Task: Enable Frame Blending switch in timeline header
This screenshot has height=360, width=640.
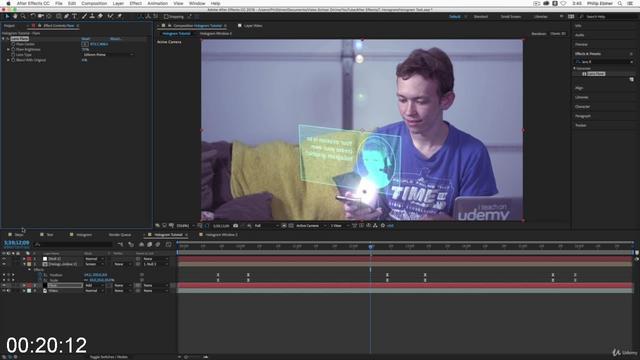Action: 149,244
